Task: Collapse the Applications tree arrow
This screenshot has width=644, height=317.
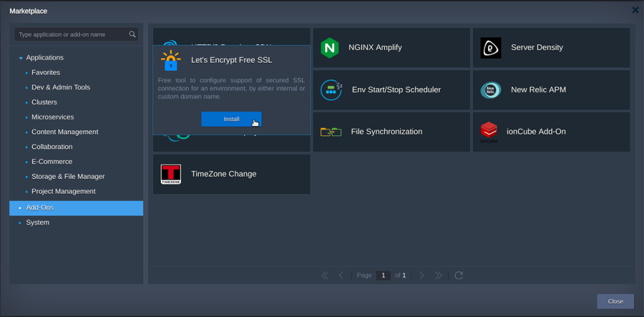Action: coord(21,58)
